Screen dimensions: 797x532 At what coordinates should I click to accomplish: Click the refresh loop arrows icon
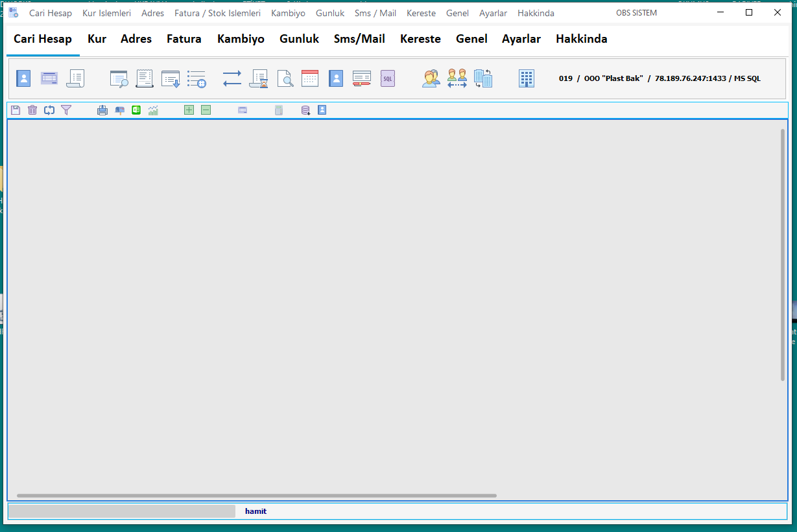tap(49, 110)
